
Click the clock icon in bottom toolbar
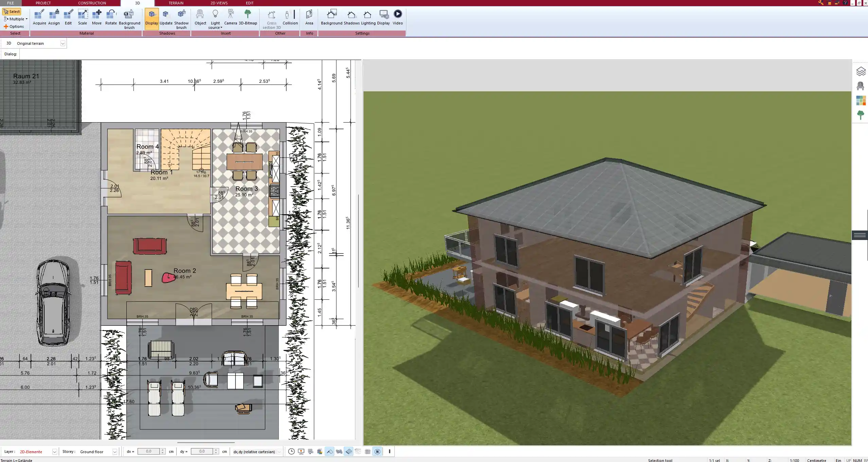coord(291,451)
